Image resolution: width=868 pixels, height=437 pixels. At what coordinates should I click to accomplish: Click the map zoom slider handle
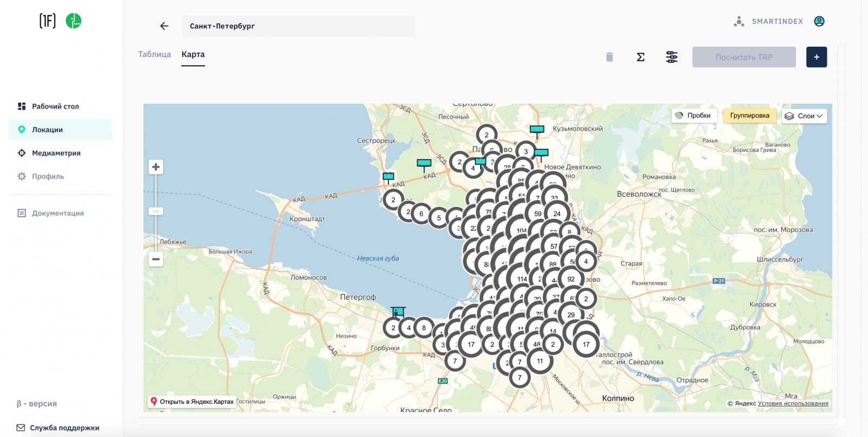click(156, 211)
